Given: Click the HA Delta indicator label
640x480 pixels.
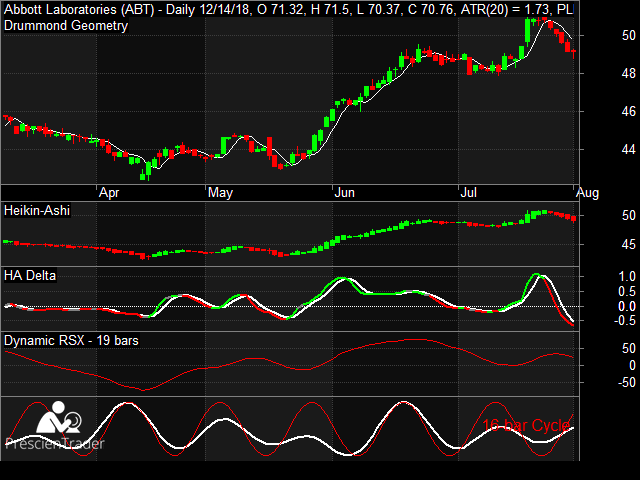Looking at the screenshot, I should [x=30, y=276].
